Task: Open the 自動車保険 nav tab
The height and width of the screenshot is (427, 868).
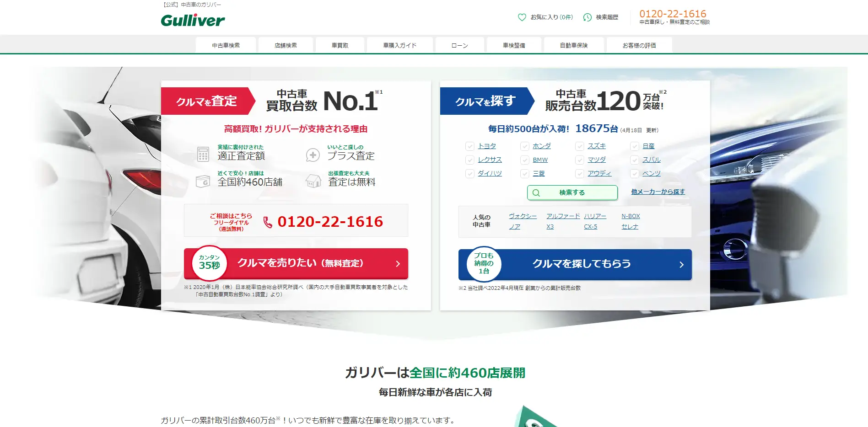Action: pos(574,45)
